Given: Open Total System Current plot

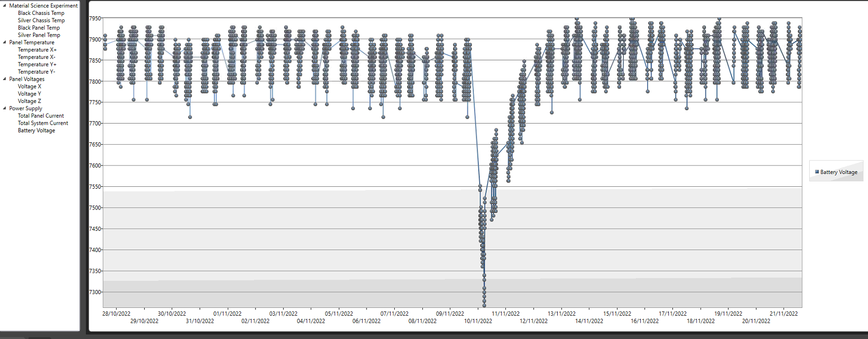Looking at the screenshot, I should (x=43, y=124).
